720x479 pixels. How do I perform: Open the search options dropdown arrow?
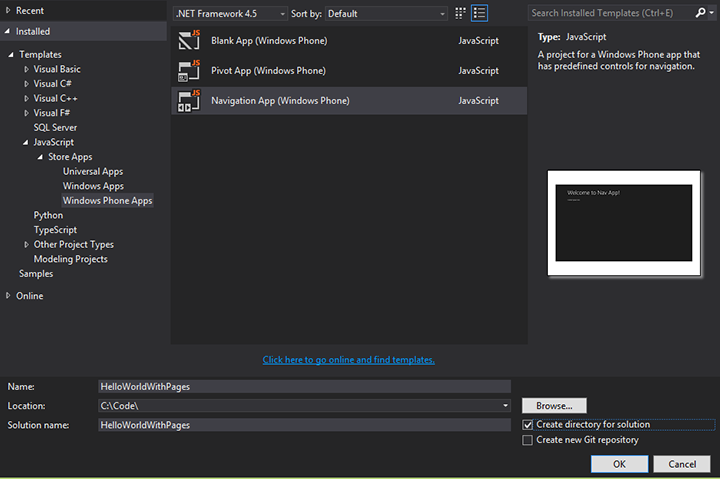(712, 13)
